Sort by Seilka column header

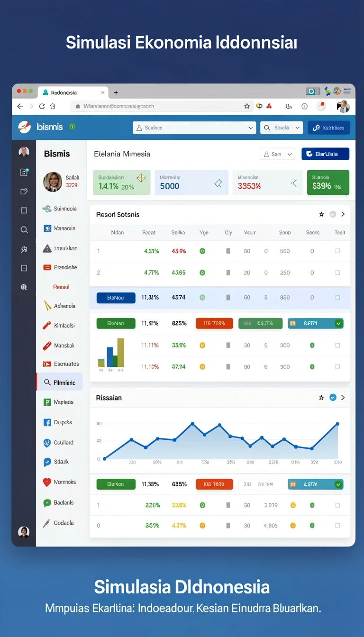pos(178,233)
